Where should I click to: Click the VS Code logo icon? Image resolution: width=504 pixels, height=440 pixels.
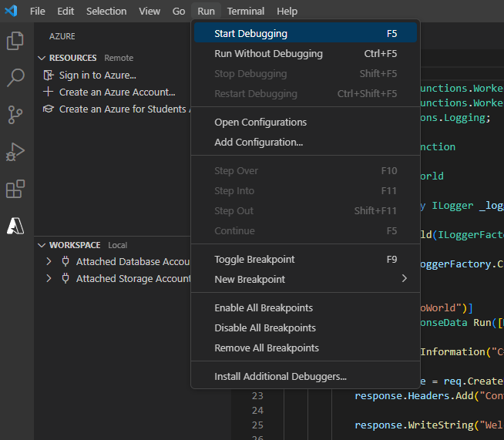point(12,11)
